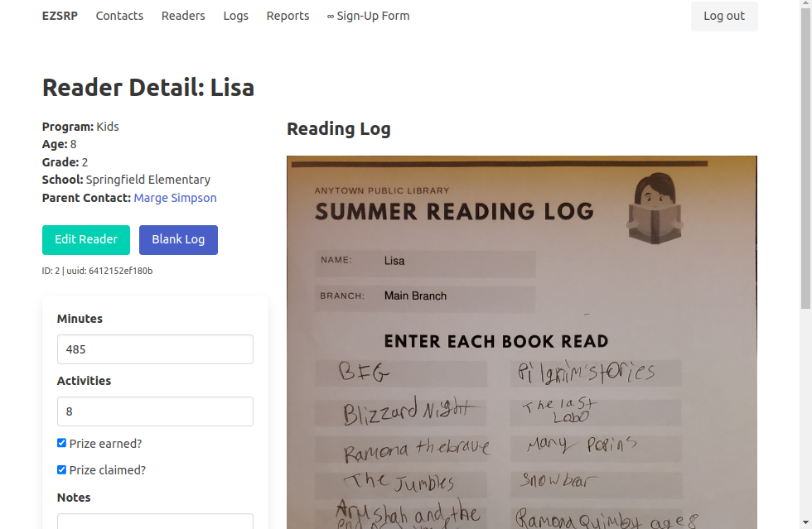Open the Contacts page
The height and width of the screenshot is (529, 812).
pos(119,15)
